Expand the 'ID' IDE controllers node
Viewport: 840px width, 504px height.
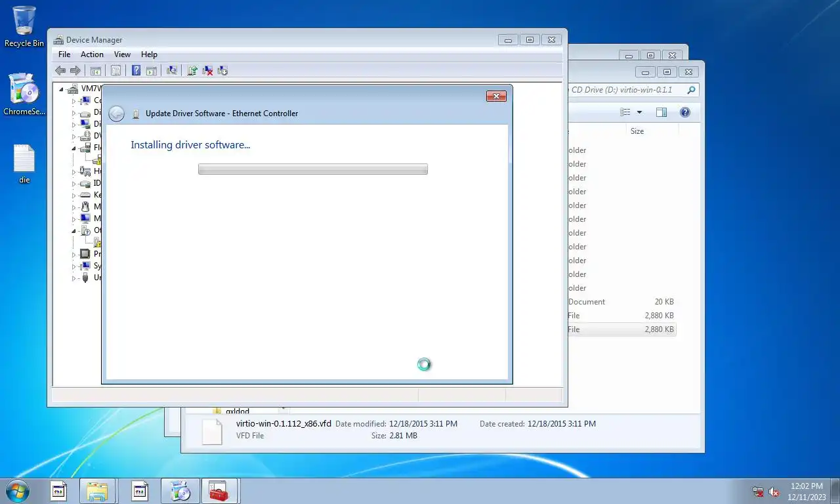click(74, 184)
